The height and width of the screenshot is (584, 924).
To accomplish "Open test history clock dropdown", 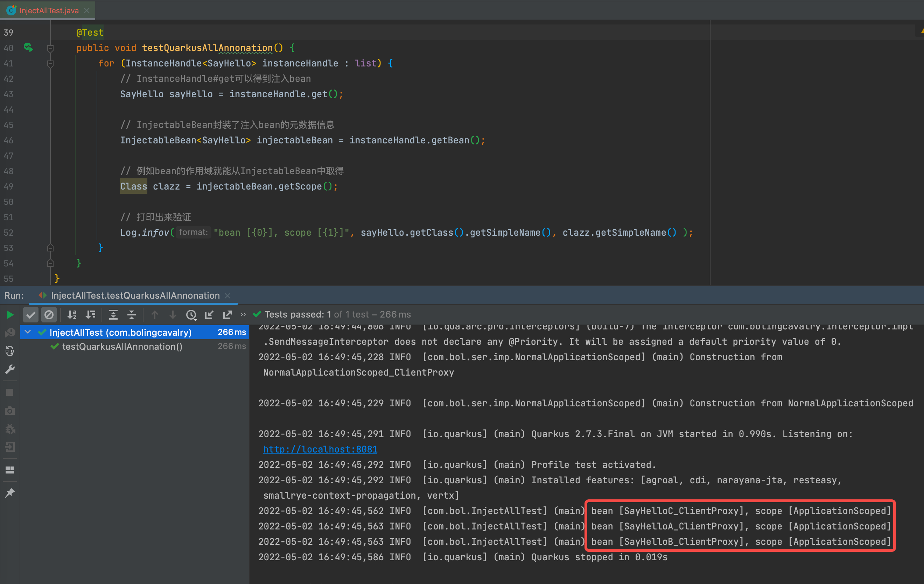I will [191, 315].
